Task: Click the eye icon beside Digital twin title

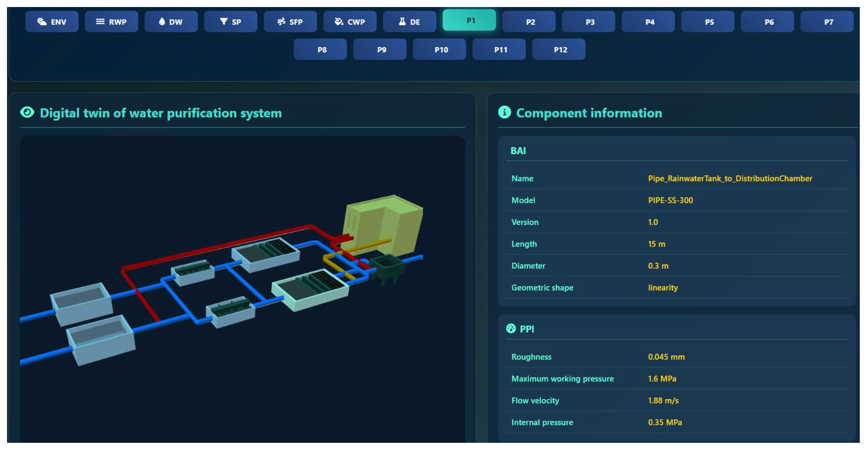Action: (x=27, y=112)
